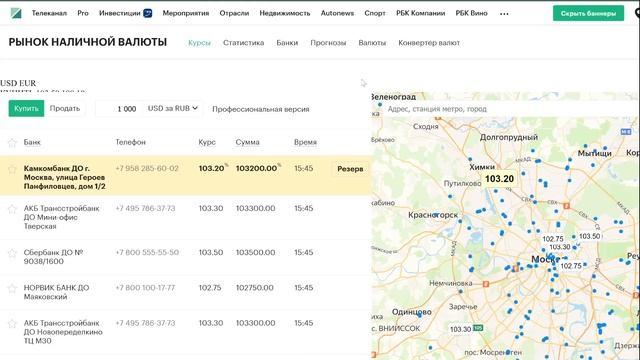Open Мероприятия navigation item

(x=186, y=13)
